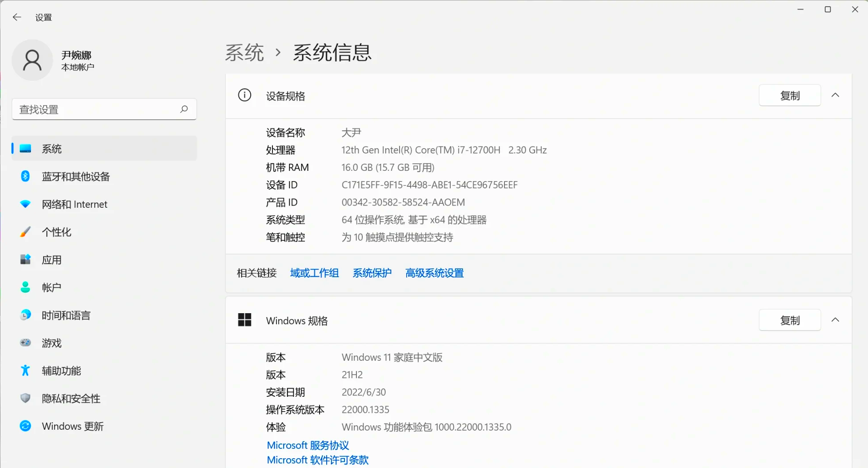Click the RAM value 16.0 GB (15.7 GB 可用)
The width and height of the screenshot is (868, 468).
click(x=388, y=167)
